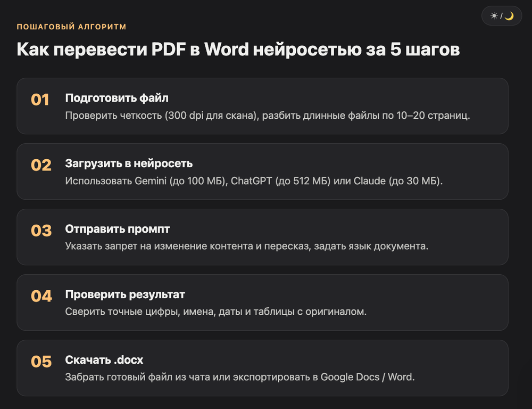Viewport: 532px width, 409px height.
Task: Toggle the light/dark theme switch
Action: (x=502, y=15)
